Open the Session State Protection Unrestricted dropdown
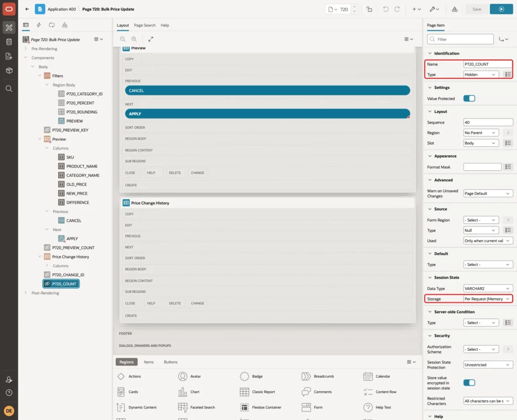517x420 pixels. pyautogui.click(x=488, y=364)
